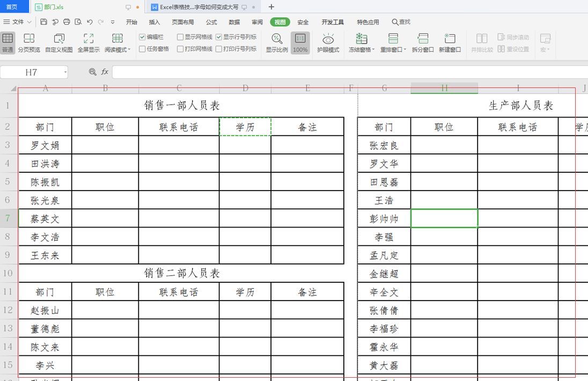Click Split Window (拆分窗口)
The image size is (588, 381).
[x=423, y=43]
